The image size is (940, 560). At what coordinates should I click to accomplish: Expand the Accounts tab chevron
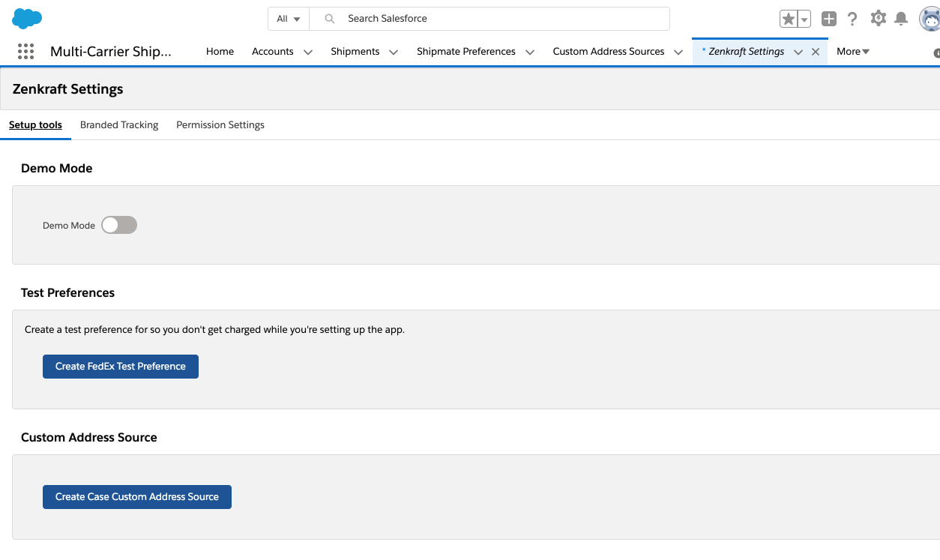click(x=308, y=52)
